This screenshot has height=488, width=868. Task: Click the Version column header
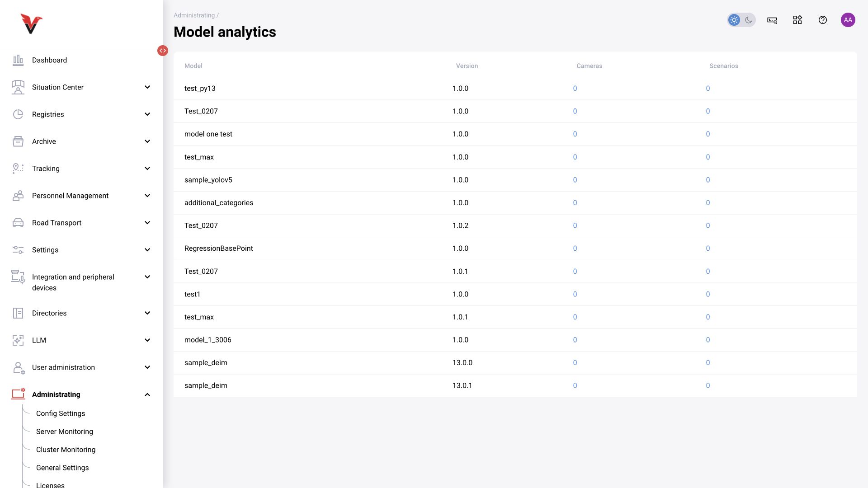click(467, 66)
